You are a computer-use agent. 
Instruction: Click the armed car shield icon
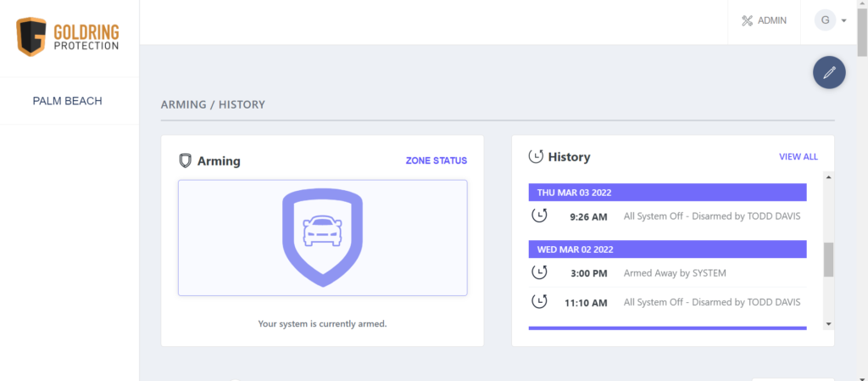click(x=323, y=238)
